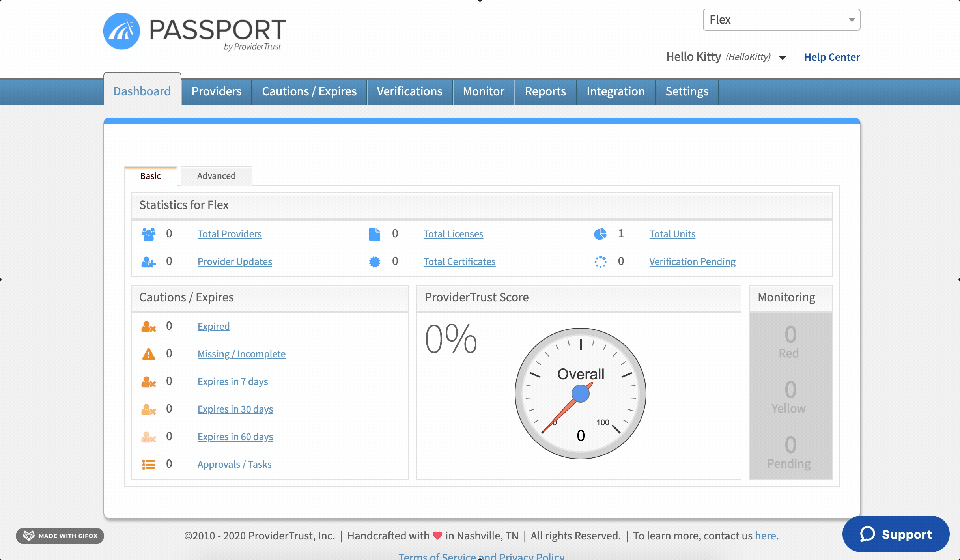Image resolution: width=960 pixels, height=560 pixels.
Task: Open the Expires in 60 days link
Action: pos(235,437)
